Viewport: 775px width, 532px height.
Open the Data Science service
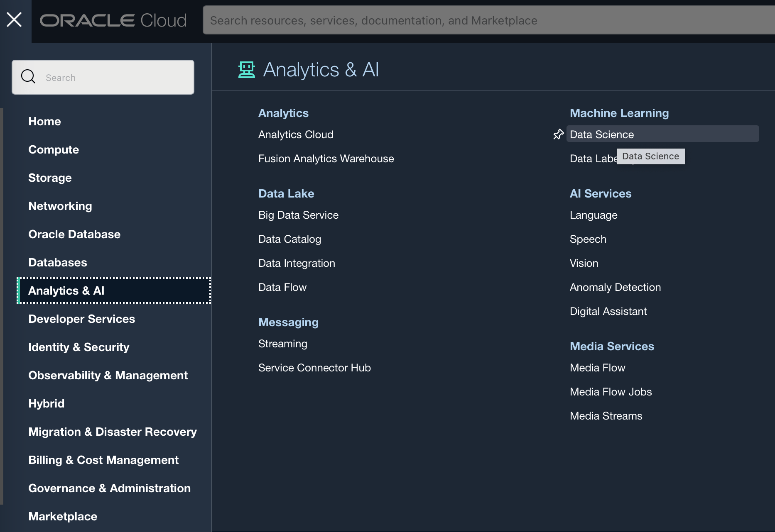point(601,134)
